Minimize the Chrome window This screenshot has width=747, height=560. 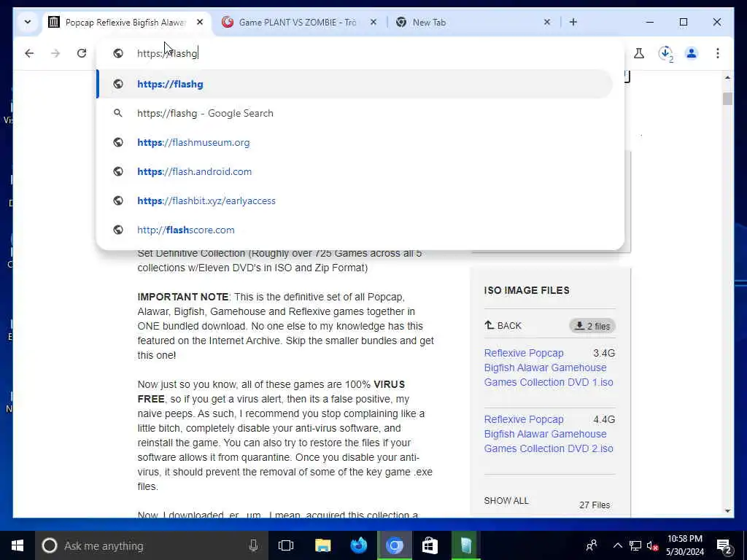(x=650, y=22)
